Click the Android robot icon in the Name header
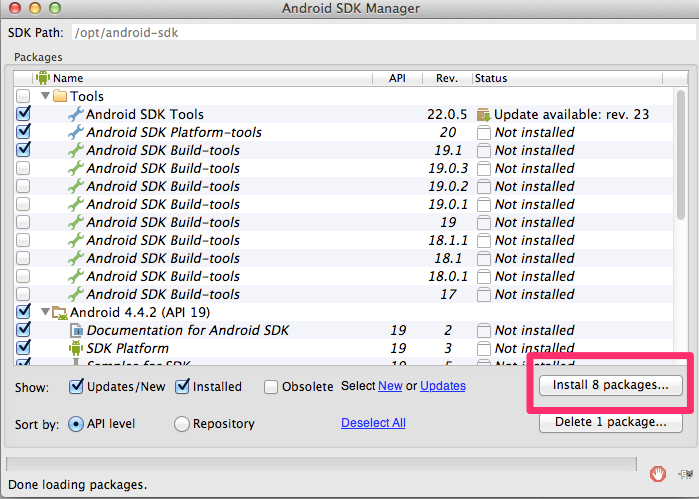The image size is (699, 499). pos(43,78)
